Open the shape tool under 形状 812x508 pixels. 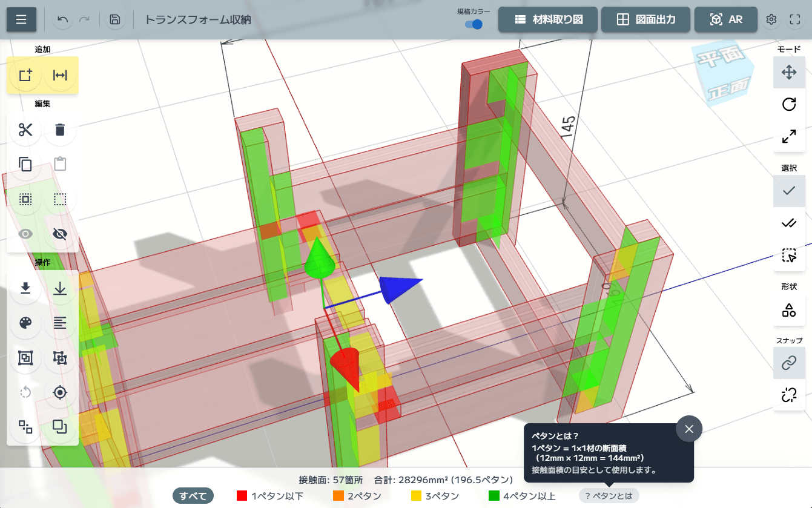click(788, 311)
